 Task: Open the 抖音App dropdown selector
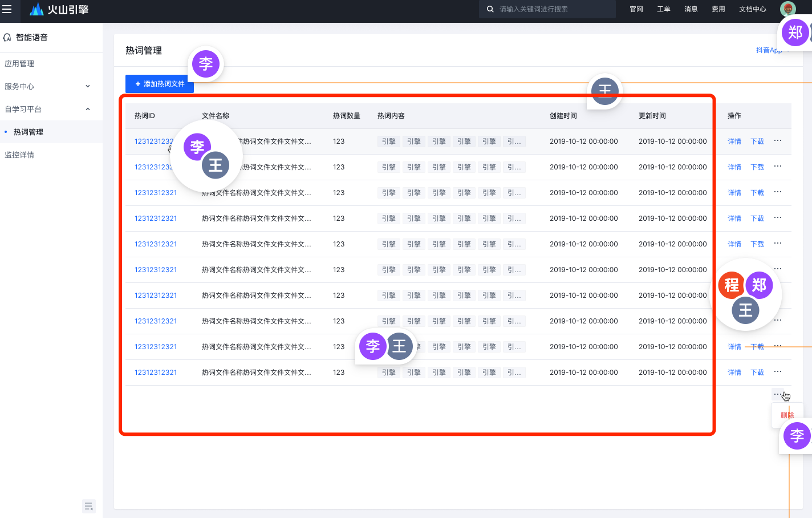(x=770, y=50)
